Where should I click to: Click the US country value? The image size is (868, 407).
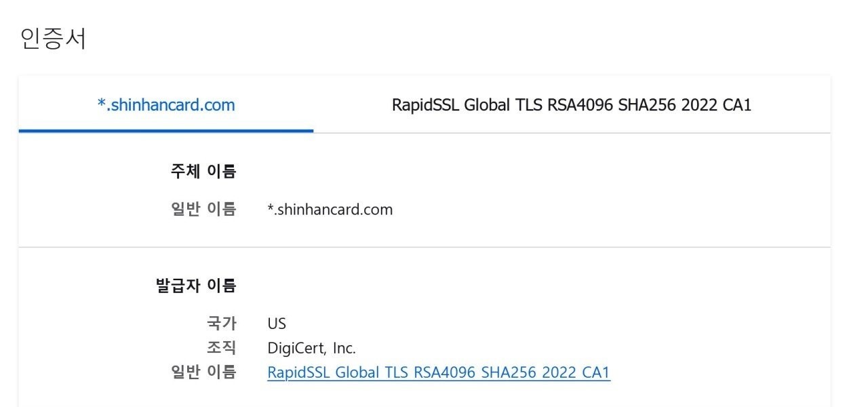[277, 324]
